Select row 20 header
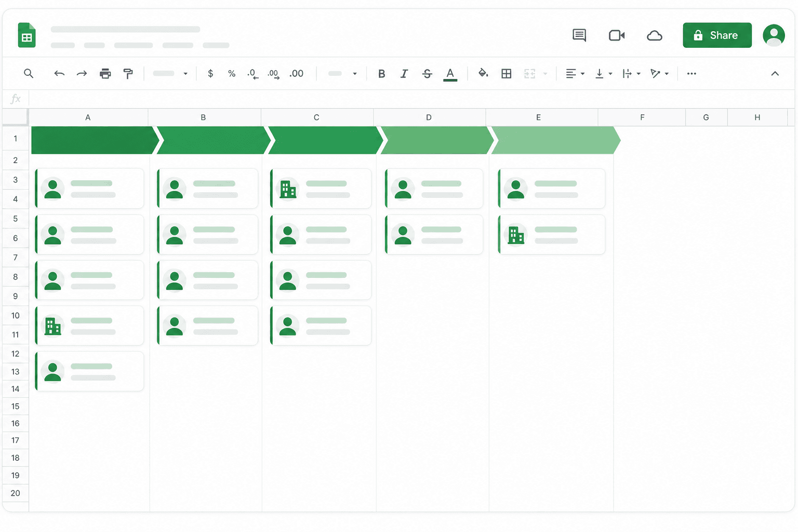Screen dimensions: 798x532 (15, 493)
